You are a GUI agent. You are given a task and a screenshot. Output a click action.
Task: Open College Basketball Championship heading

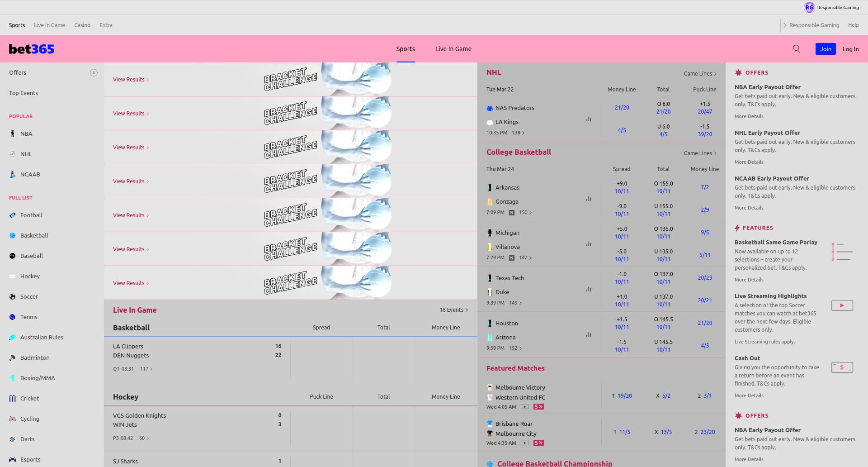point(554,463)
